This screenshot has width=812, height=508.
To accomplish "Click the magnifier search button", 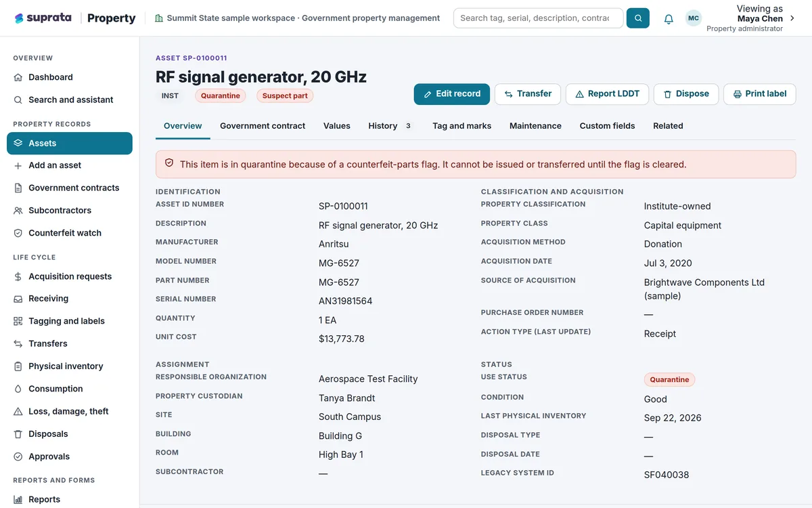I will click(x=637, y=18).
